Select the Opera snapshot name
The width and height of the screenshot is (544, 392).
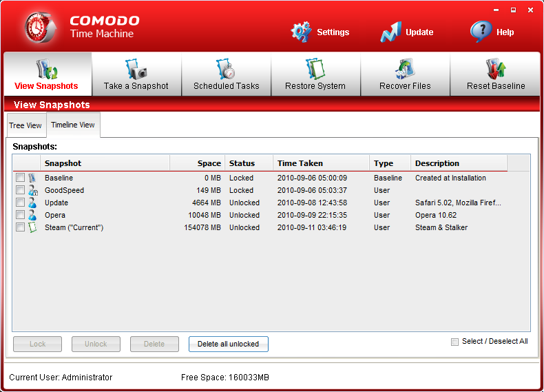[55, 215]
